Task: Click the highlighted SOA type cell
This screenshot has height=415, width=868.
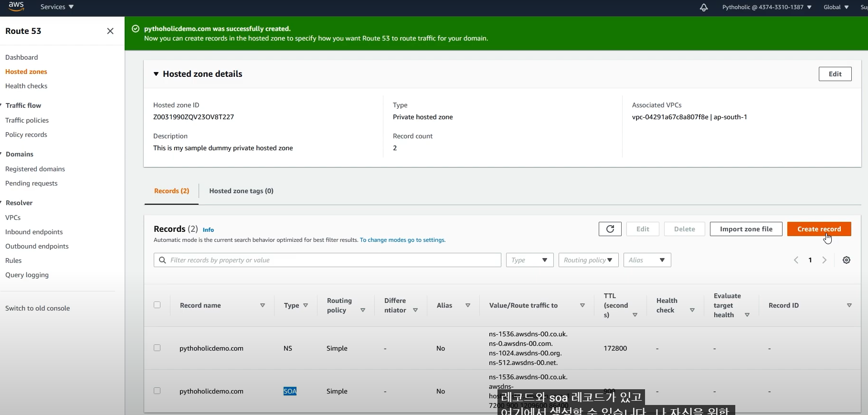Action: tap(290, 391)
